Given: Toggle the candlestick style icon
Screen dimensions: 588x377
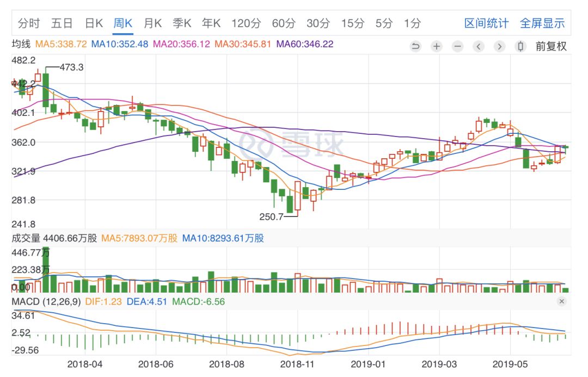Looking at the screenshot, I should pos(520,46).
